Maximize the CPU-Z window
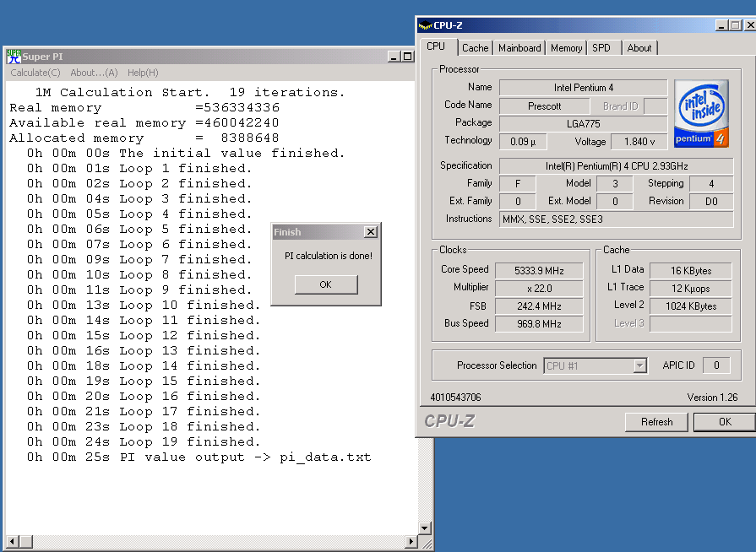The image size is (756, 552). [735, 25]
